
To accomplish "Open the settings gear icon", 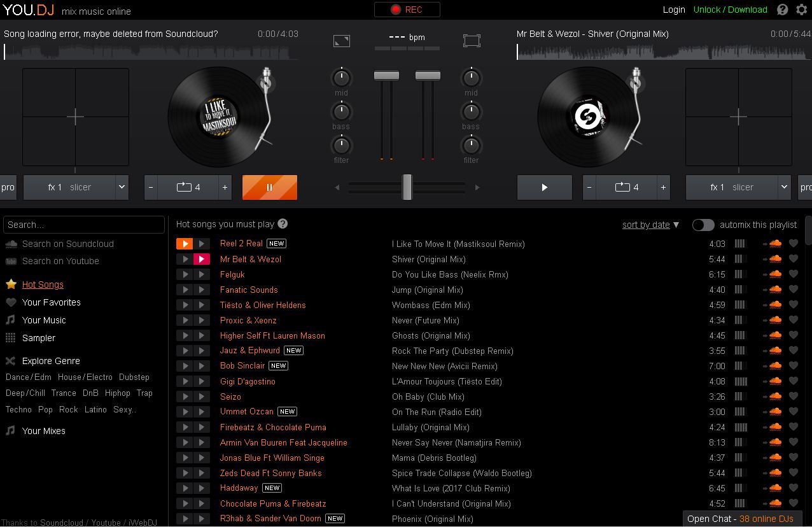I will pyautogui.click(x=802, y=10).
